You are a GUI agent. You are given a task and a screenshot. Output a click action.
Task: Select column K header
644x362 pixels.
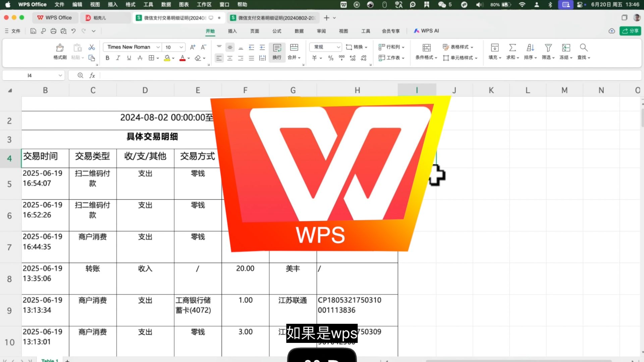coord(491,90)
